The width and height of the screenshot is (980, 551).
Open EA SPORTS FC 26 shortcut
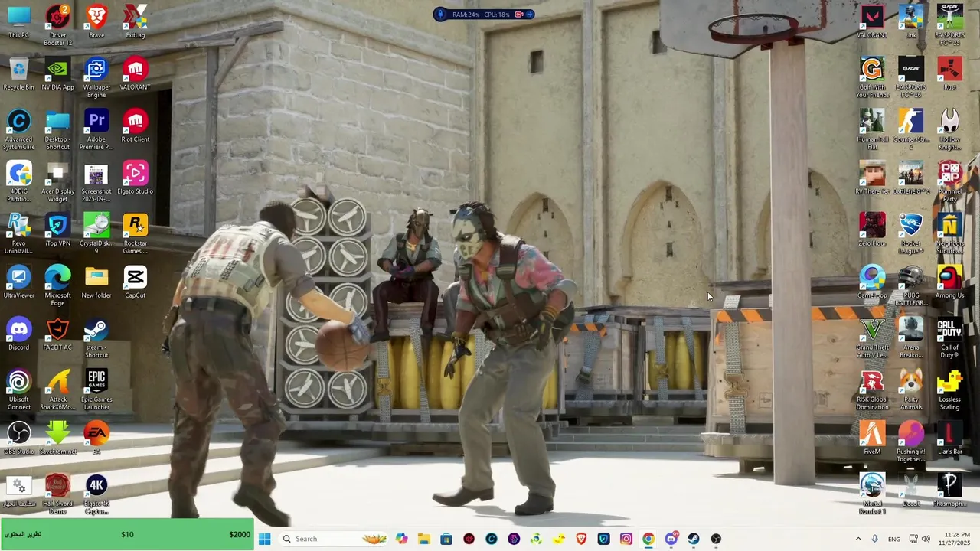pos(911,77)
